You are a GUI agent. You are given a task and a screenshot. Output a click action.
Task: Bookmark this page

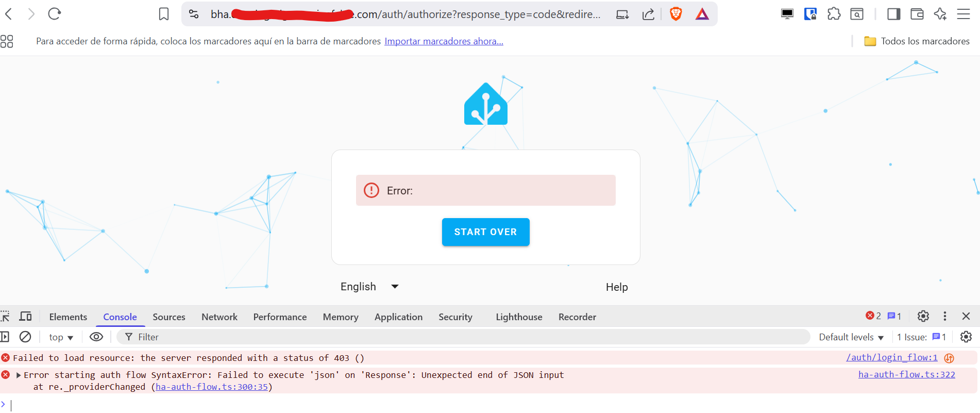pos(164,14)
